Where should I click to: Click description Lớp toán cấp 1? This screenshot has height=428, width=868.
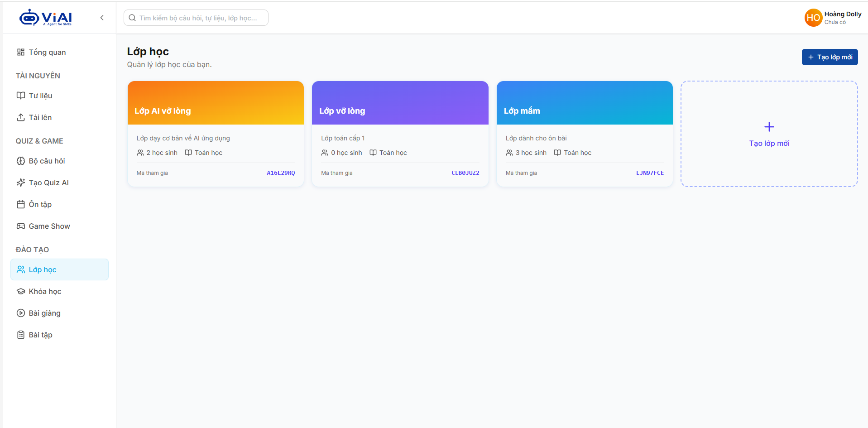(x=343, y=138)
